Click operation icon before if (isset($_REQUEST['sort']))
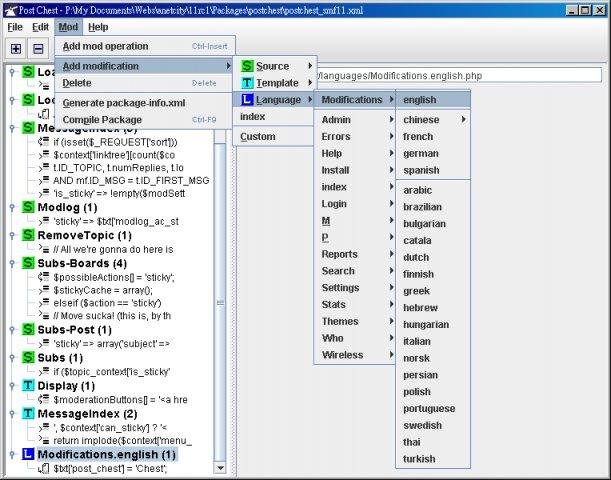The height and width of the screenshot is (480, 611). pos(44,142)
